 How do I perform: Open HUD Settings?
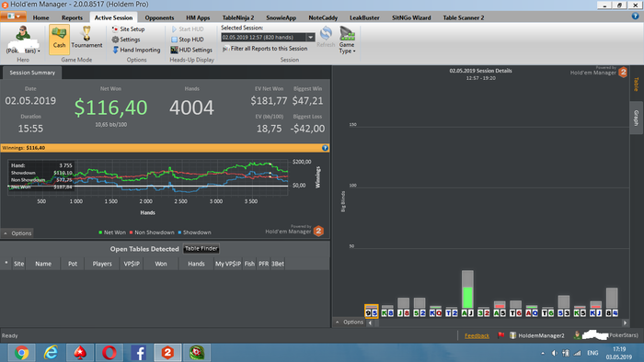click(191, 50)
